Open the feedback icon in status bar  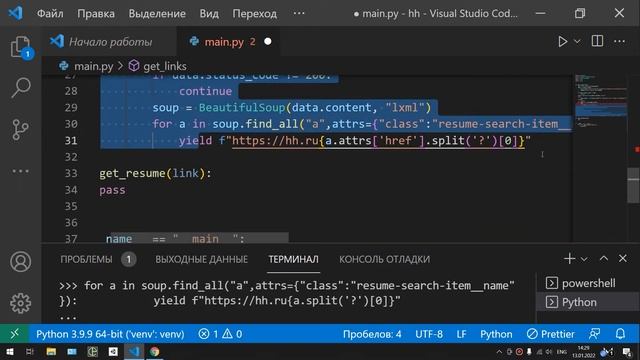click(x=594, y=334)
